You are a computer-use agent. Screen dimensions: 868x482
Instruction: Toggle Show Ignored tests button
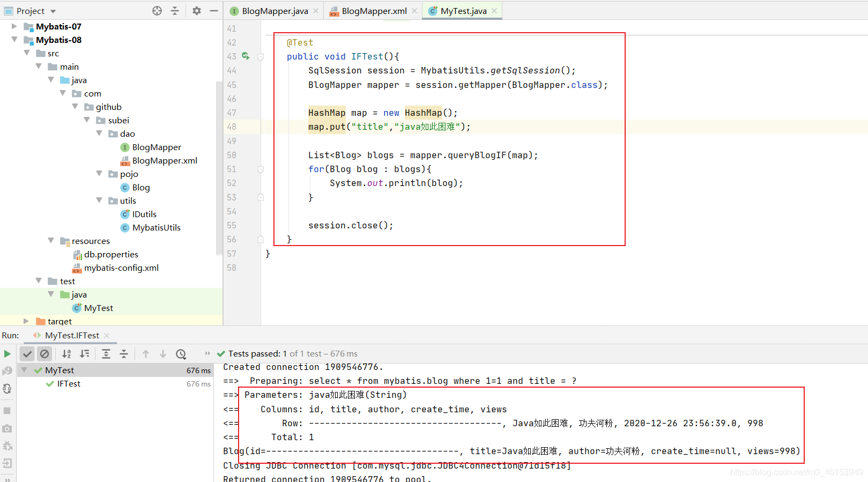[45, 354]
